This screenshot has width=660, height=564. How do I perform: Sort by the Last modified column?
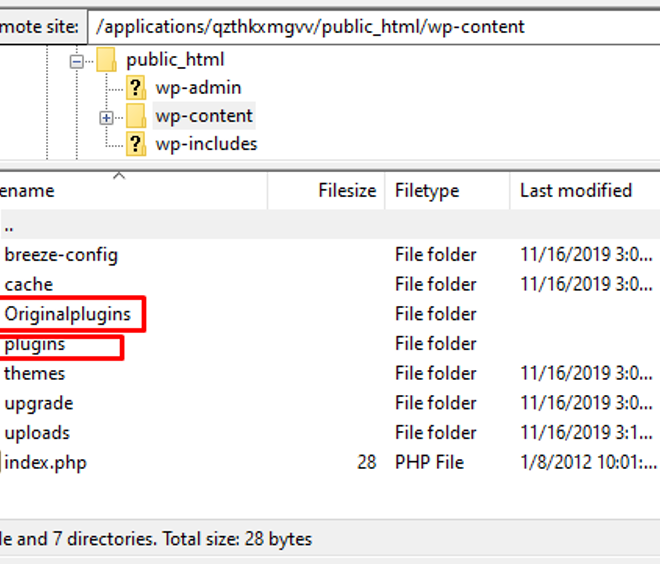point(585,191)
